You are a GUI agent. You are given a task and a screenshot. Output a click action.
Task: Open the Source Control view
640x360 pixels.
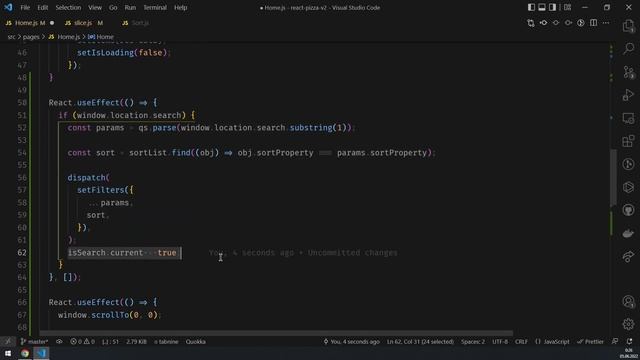pos(629,72)
